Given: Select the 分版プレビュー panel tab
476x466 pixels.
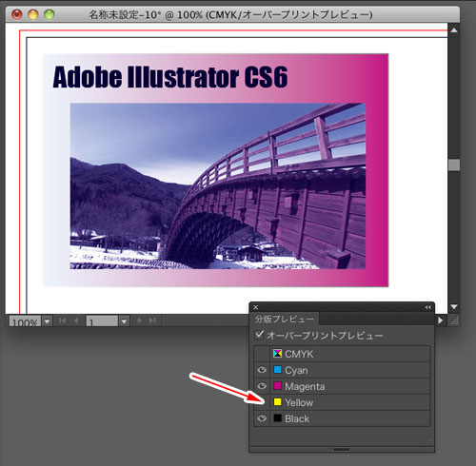Looking at the screenshot, I should [x=284, y=319].
